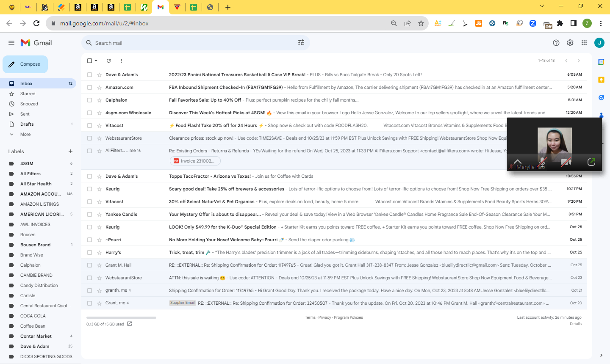Toggle the main menu hamburger icon
The width and height of the screenshot is (610, 364).
coord(11,43)
